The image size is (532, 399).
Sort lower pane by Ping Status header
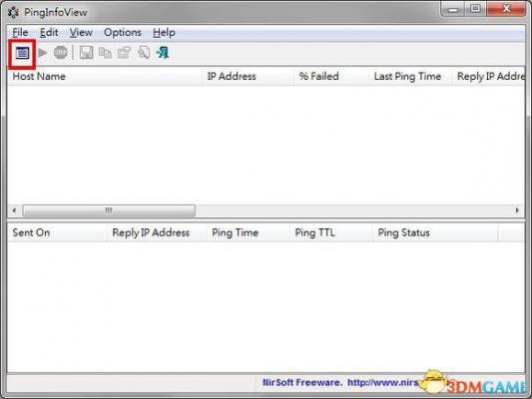tap(435, 232)
